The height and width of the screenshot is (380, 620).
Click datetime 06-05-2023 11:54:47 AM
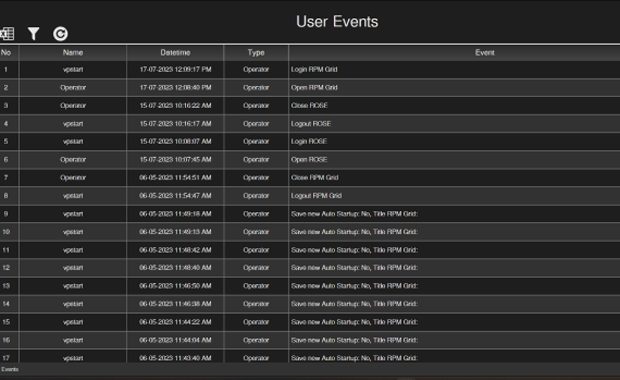(175, 196)
